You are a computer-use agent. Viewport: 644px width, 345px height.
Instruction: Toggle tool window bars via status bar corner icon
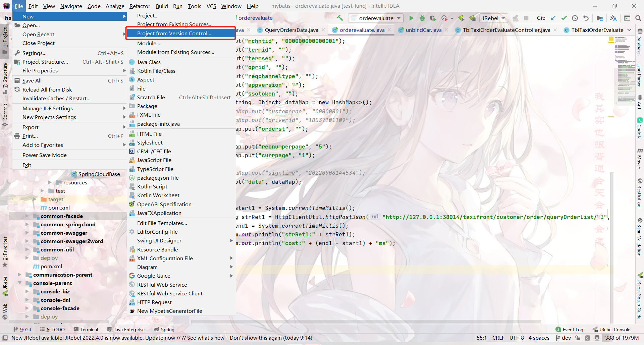(5, 338)
